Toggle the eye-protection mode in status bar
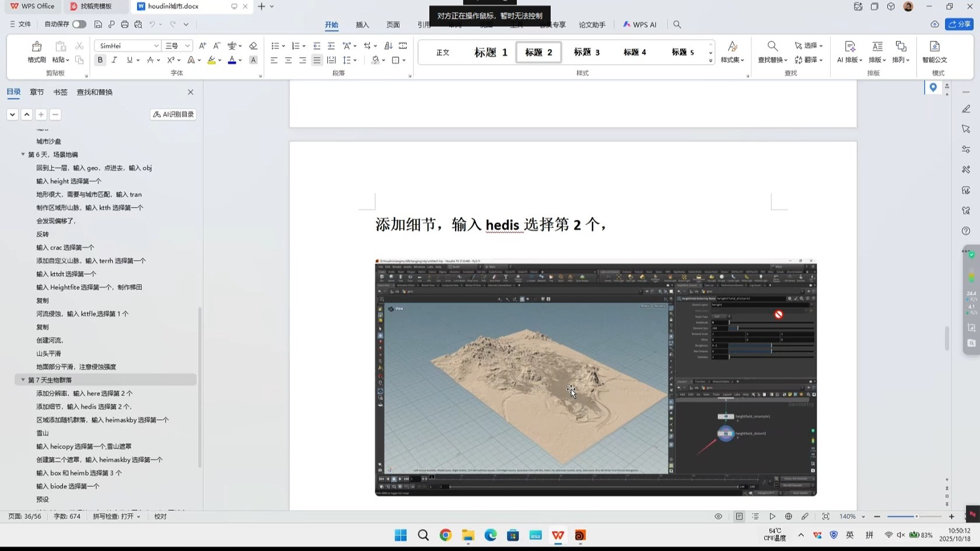The image size is (980, 551). [719, 517]
